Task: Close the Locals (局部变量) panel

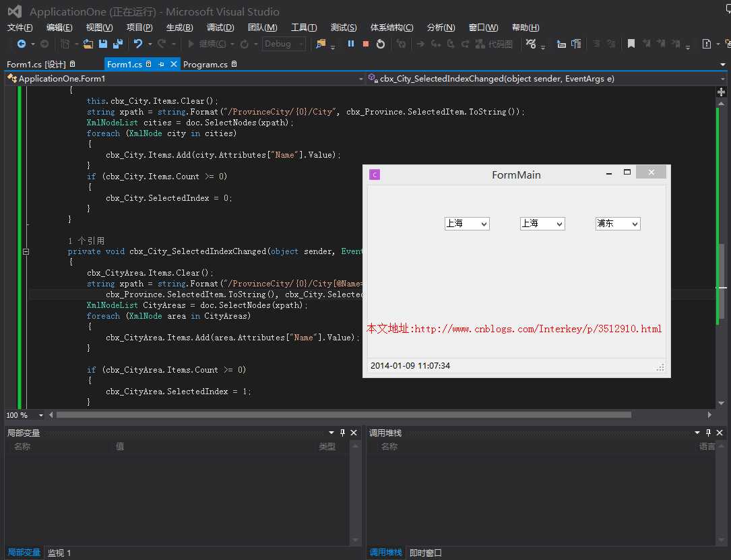Action: coord(354,433)
